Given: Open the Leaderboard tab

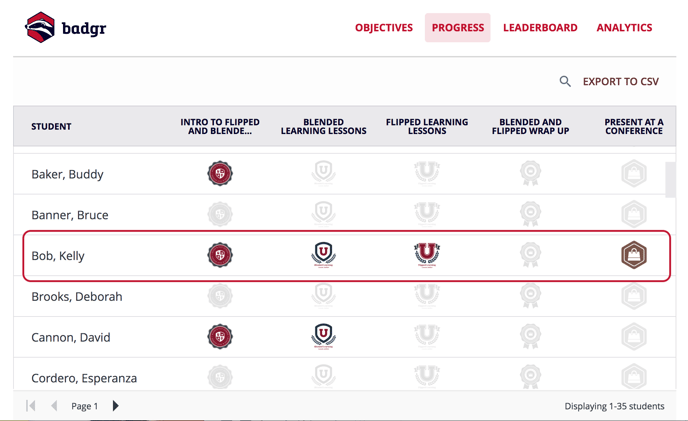Looking at the screenshot, I should 540,28.
